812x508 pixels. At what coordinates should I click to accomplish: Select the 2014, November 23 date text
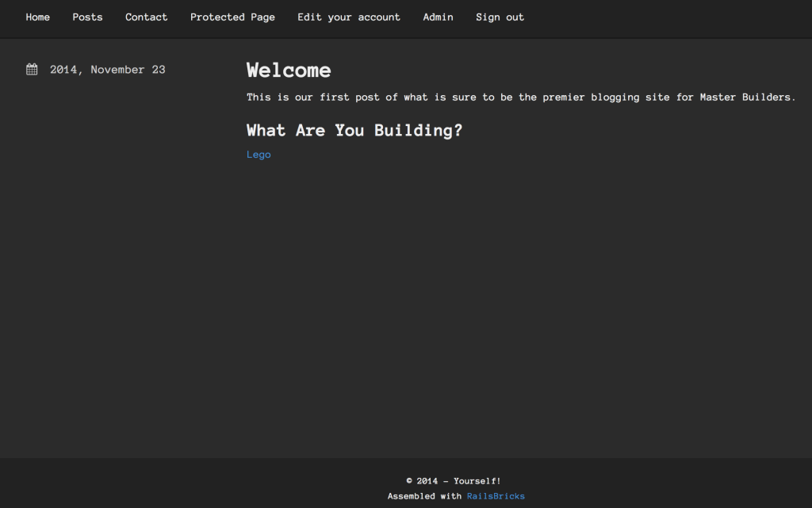tap(107, 69)
